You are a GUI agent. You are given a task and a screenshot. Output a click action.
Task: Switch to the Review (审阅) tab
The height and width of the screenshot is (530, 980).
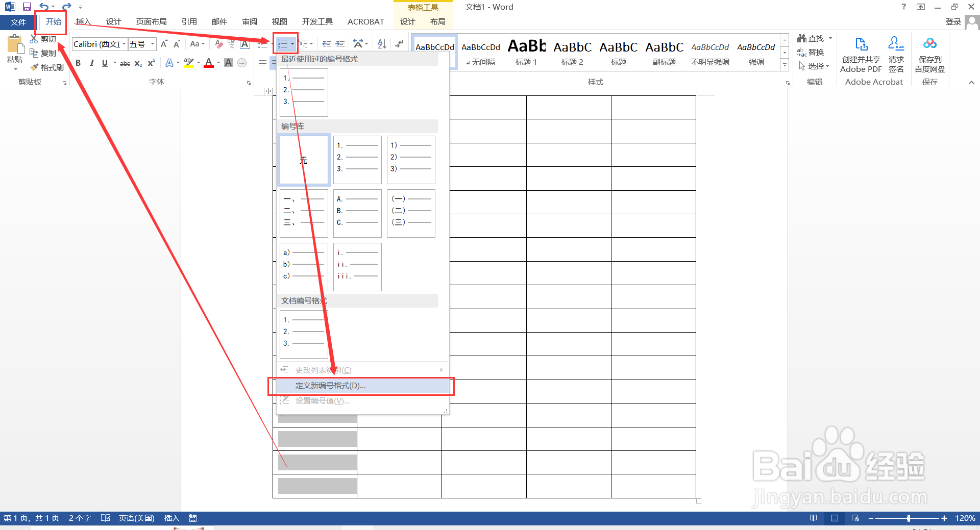250,22
